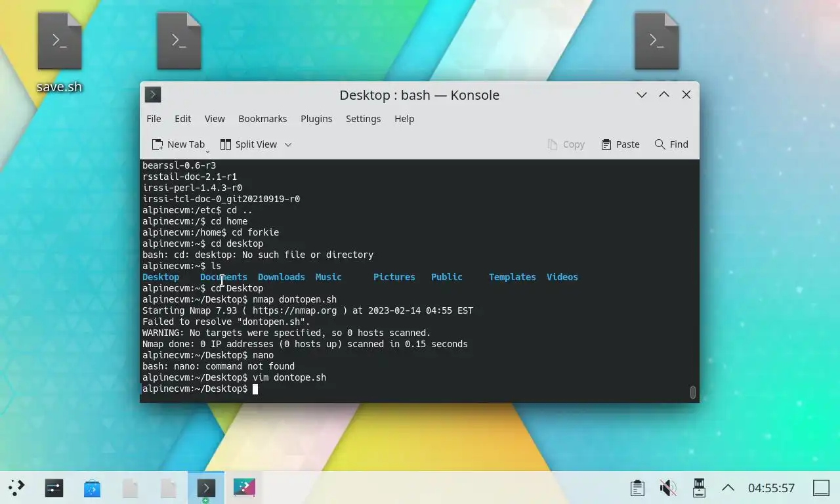Open the View menu
Image resolution: width=840 pixels, height=504 pixels.
pos(215,119)
